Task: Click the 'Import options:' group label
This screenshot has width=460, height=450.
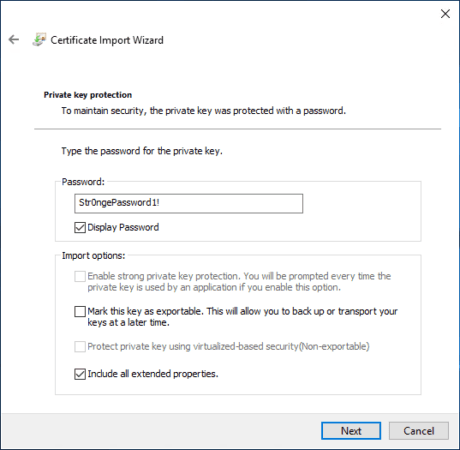Action: (93, 256)
